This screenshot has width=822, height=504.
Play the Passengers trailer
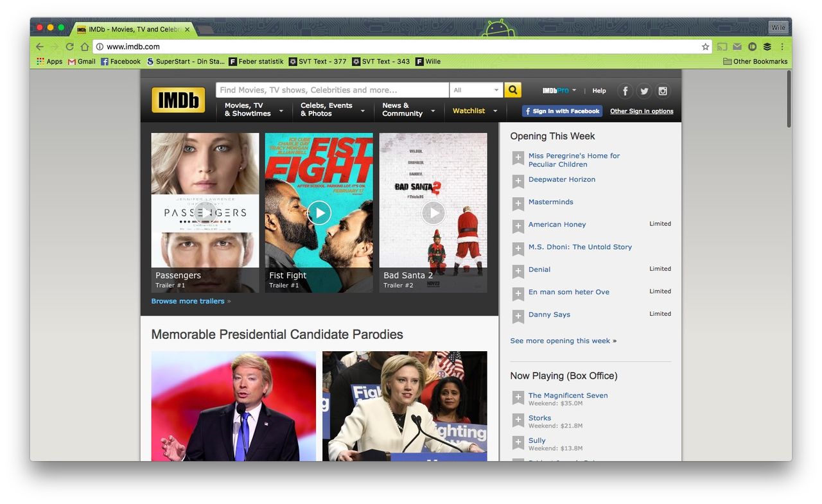point(205,213)
